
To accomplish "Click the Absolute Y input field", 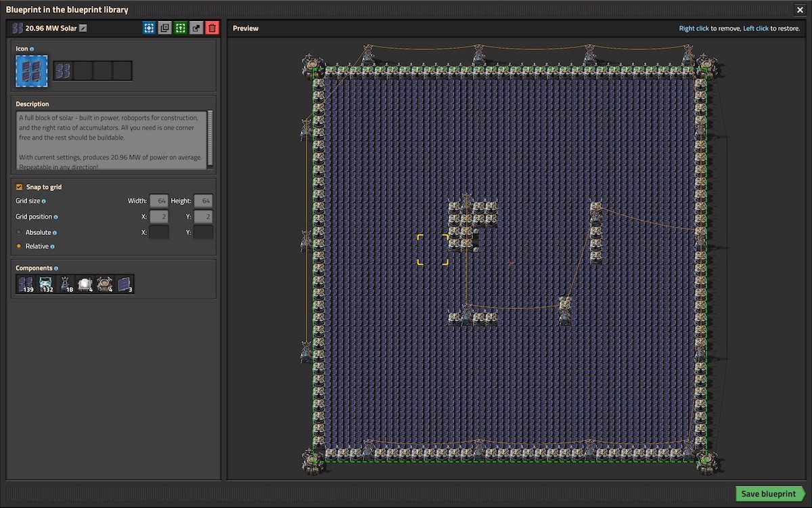I will 203,232.
